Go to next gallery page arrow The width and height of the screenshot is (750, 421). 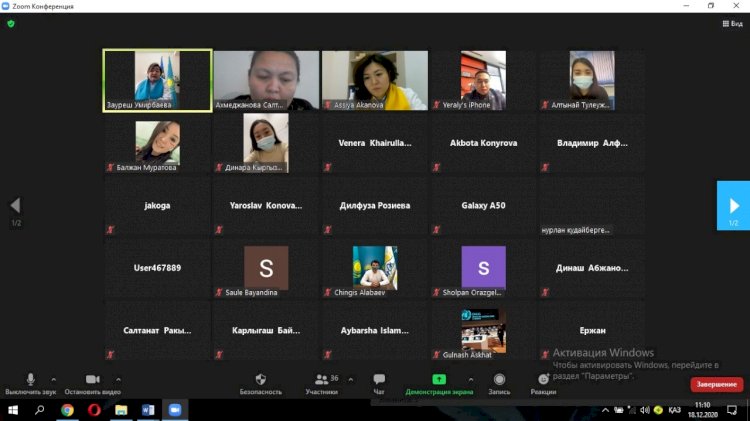pyautogui.click(x=733, y=206)
